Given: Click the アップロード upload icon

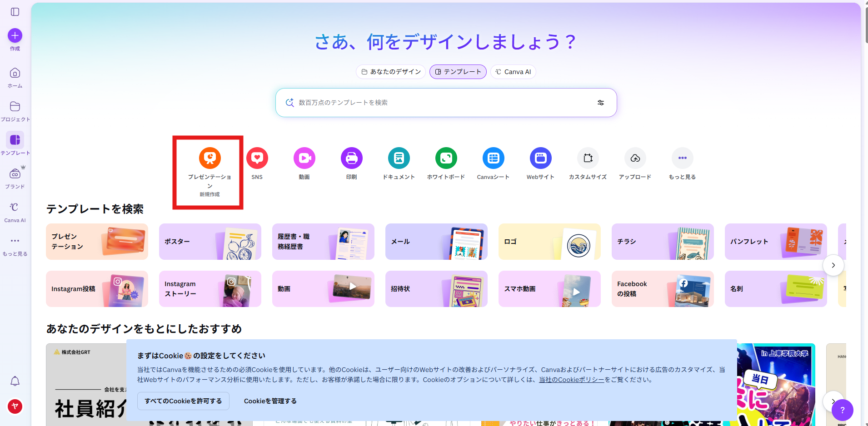Looking at the screenshot, I should [x=635, y=158].
